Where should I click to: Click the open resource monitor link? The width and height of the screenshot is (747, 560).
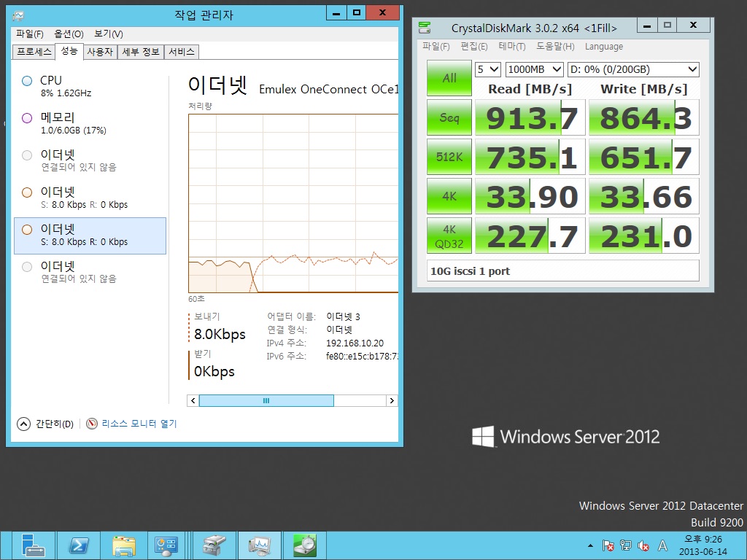(139, 424)
